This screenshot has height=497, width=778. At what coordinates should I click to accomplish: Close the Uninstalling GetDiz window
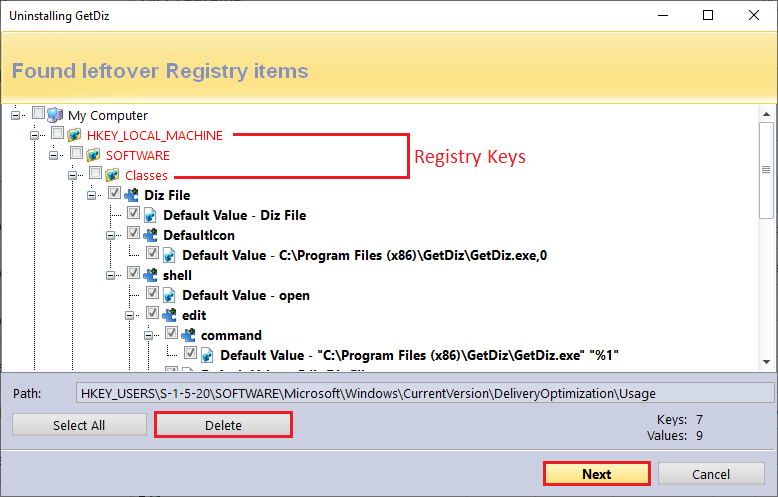coord(754,15)
